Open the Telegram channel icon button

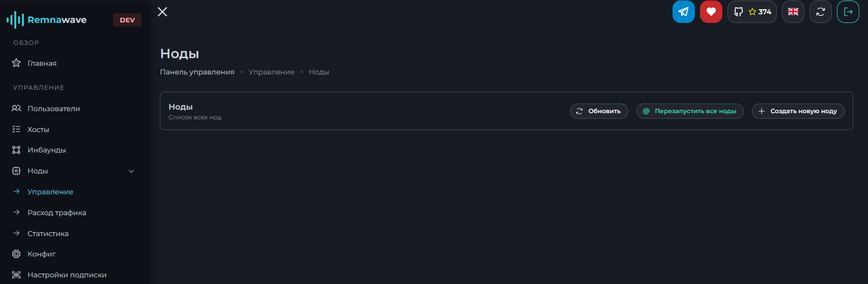[683, 12]
